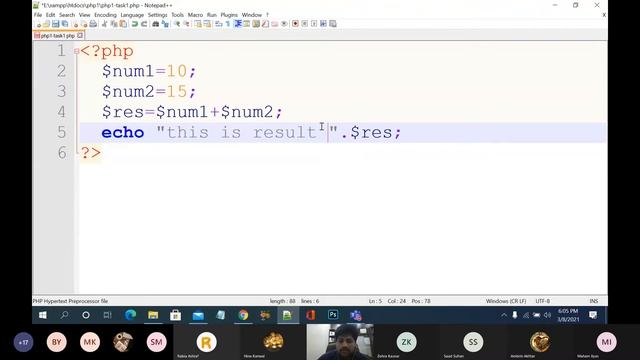
Task: Click the Zoom Out magnifier icon
Action: click(186, 24)
